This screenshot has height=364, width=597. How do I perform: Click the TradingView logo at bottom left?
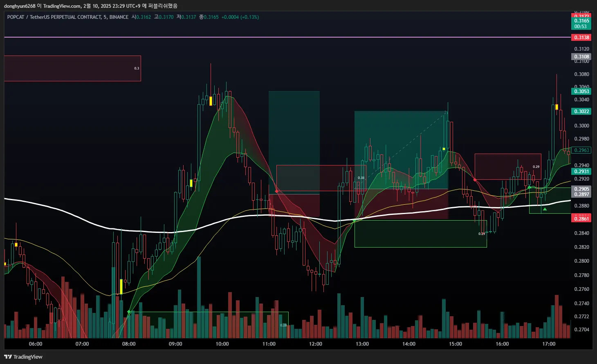click(x=23, y=357)
